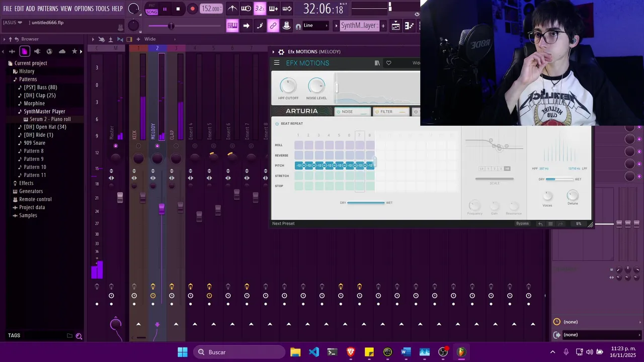Image resolution: width=644 pixels, height=362 pixels.
Task: Toggle the countdown before recording icon
Action: 260,9
